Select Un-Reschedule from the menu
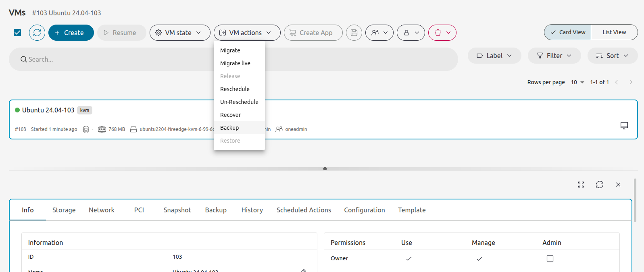The width and height of the screenshot is (644, 272). click(239, 102)
